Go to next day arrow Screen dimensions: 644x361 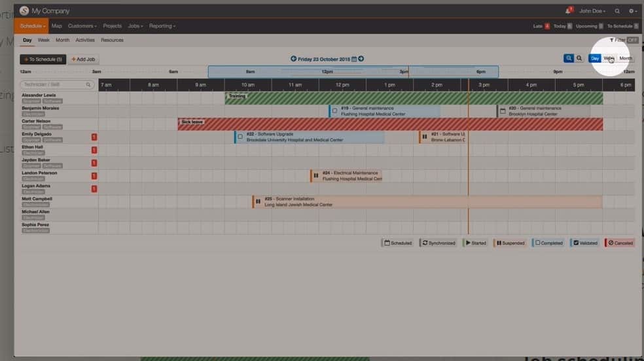[361, 59]
